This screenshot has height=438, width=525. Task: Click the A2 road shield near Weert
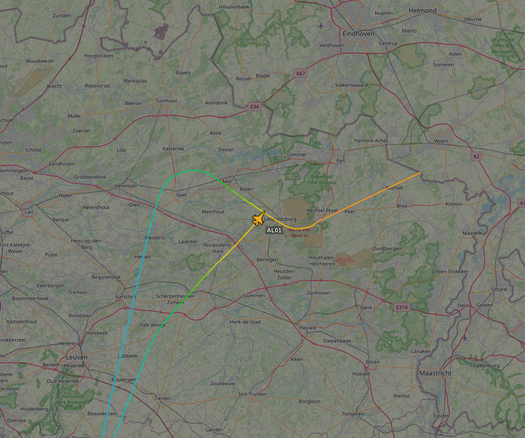point(476,156)
